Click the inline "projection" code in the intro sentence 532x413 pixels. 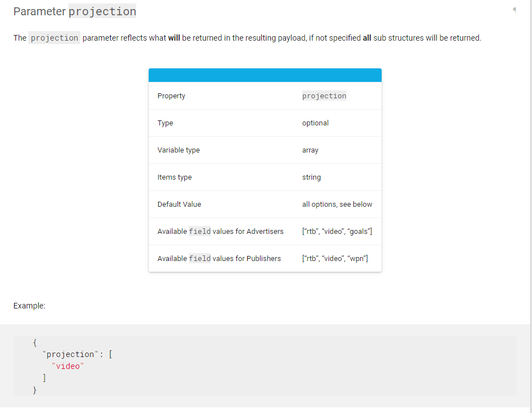point(54,38)
